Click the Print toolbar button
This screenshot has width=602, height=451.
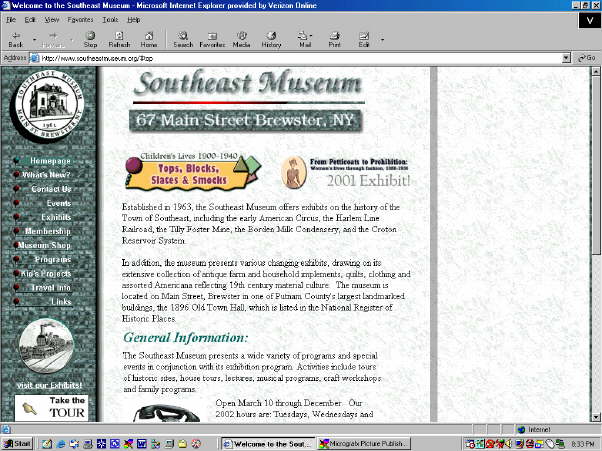[x=334, y=40]
